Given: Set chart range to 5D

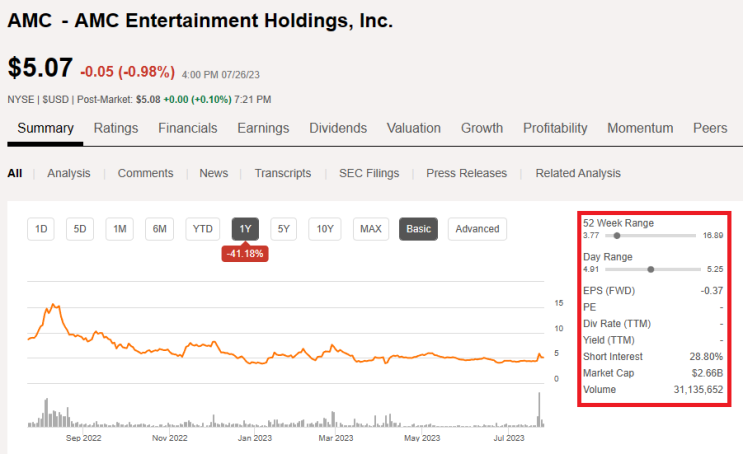Looking at the screenshot, I should pos(80,229).
